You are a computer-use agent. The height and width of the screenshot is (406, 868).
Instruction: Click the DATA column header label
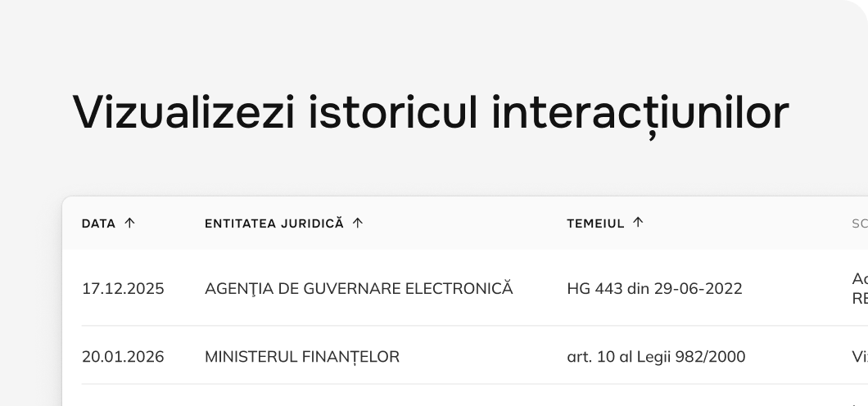(98, 223)
